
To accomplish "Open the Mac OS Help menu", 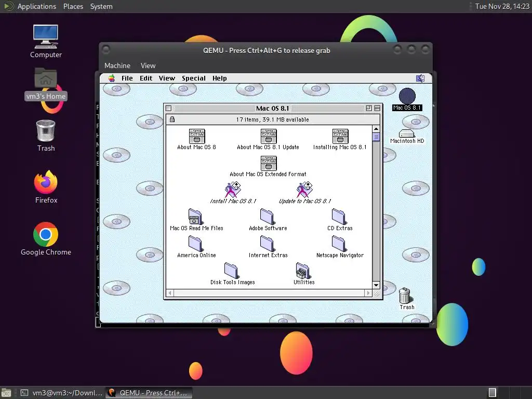I will point(220,78).
